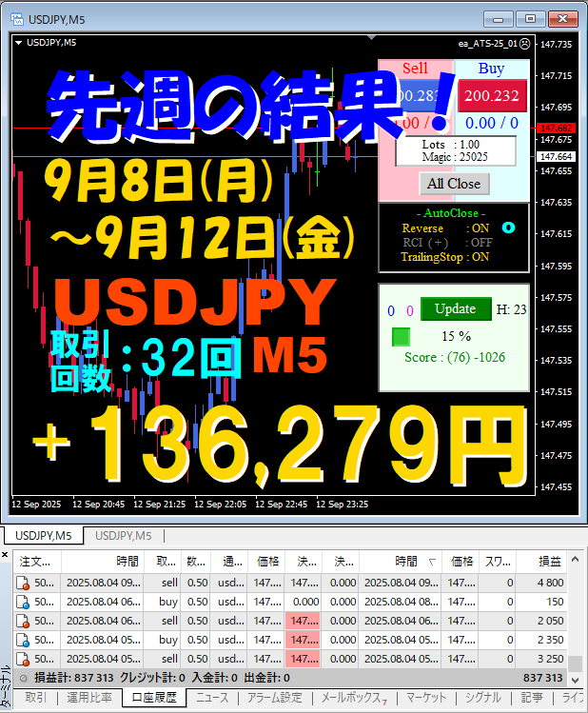Click the order icon in the 4 800 profit row
This screenshot has width=588, height=713.
click(23, 583)
